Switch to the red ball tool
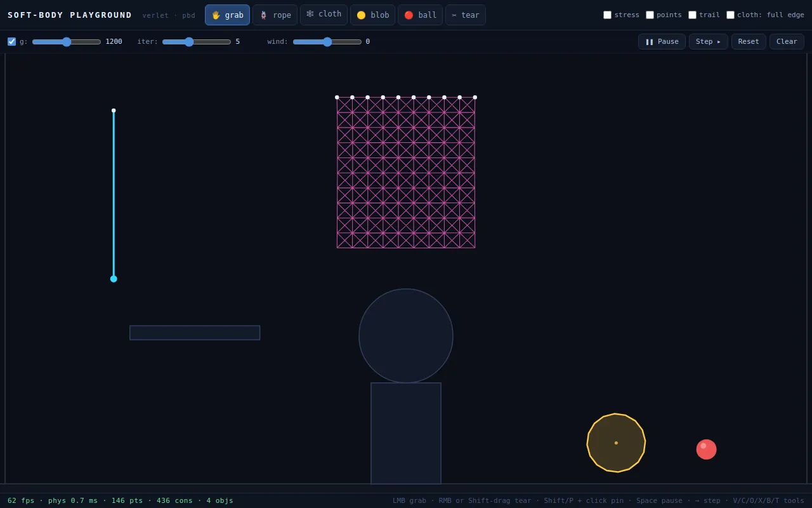This screenshot has width=812, height=508. (x=420, y=15)
